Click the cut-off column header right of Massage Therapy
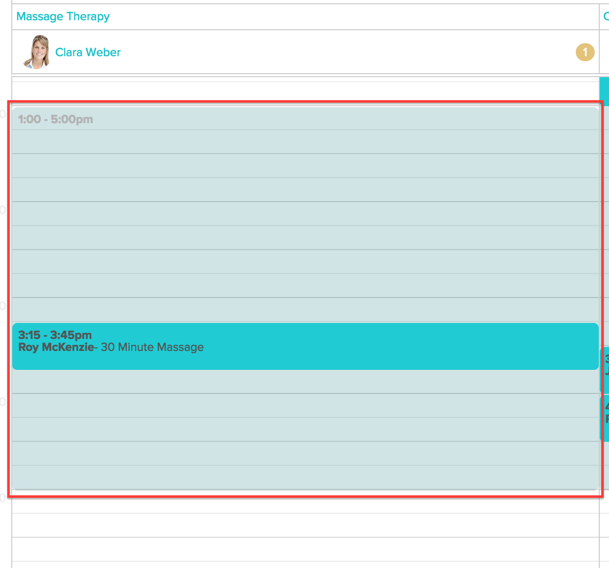This screenshot has height=568, width=609. click(605, 16)
